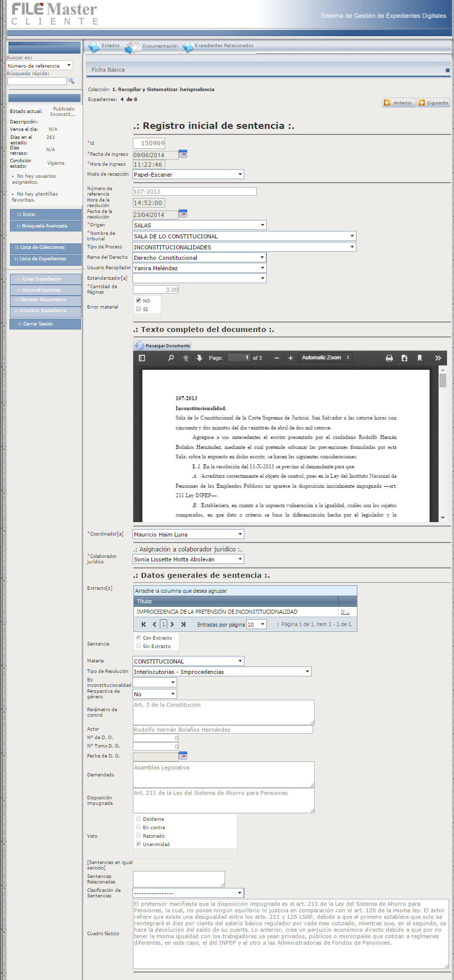The width and height of the screenshot is (454, 980).
Task: Open the PDF find search icon
Action: [x=171, y=358]
